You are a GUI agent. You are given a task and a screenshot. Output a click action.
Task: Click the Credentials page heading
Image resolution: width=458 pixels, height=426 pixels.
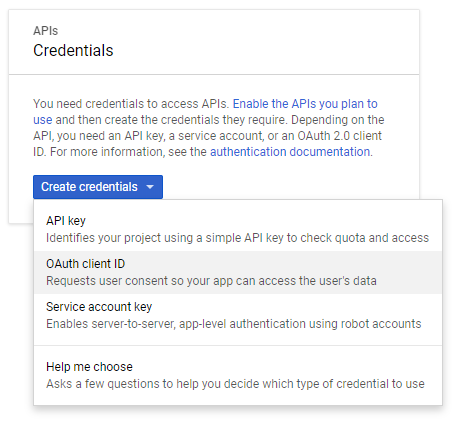pos(73,51)
